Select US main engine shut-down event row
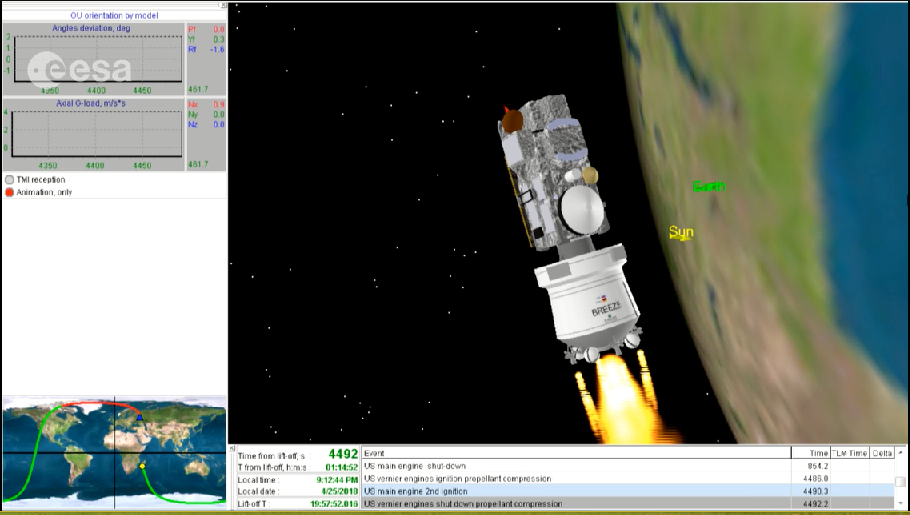Image resolution: width=910 pixels, height=515 pixels. [574, 466]
